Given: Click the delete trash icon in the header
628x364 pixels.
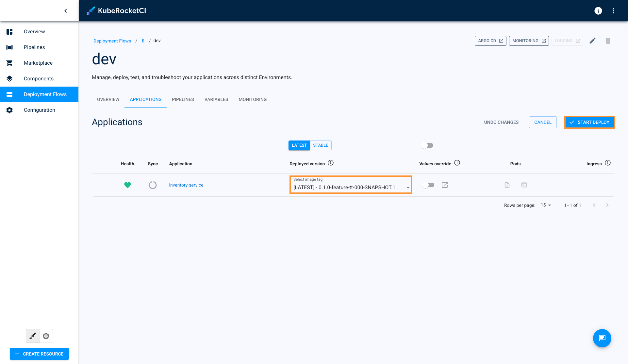Looking at the screenshot, I should tap(608, 41).
